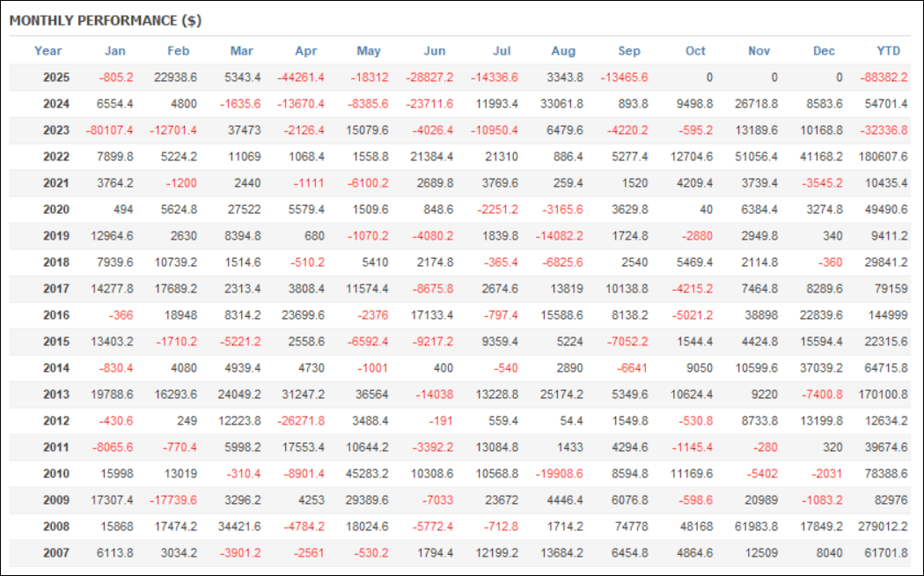Viewport: 924px width, 576px height.
Task: Click the Jan column header
Action: [x=114, y=51]
